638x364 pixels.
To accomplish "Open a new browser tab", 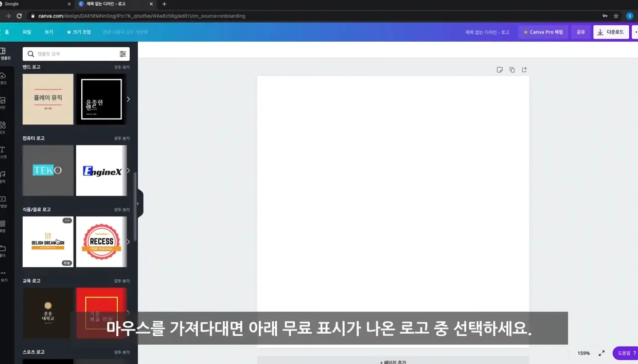I will (x=164, y=4).
